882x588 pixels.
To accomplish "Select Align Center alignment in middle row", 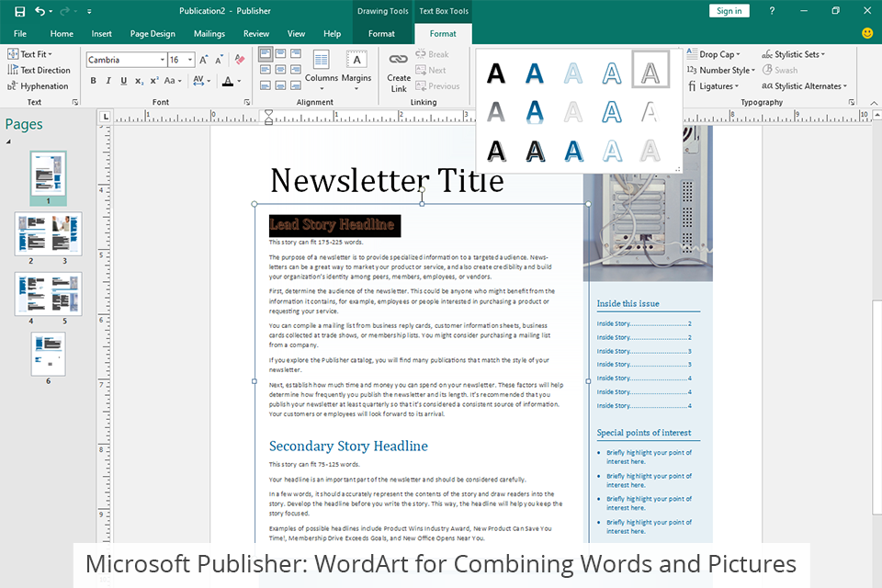I will pyautogui.click(x=281, y=70).
